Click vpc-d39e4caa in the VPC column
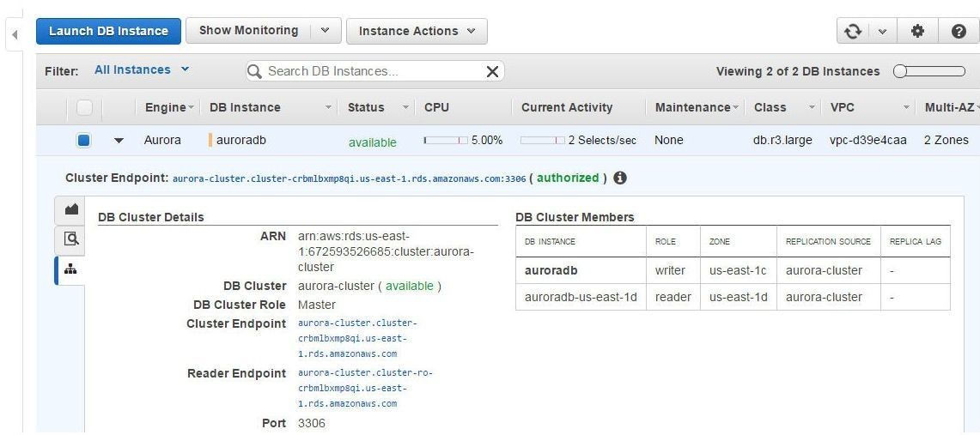 pos(867,141)
